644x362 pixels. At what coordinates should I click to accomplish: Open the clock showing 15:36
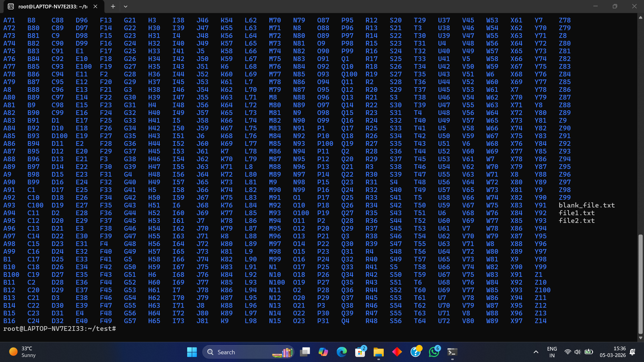(x=612, y=352)
